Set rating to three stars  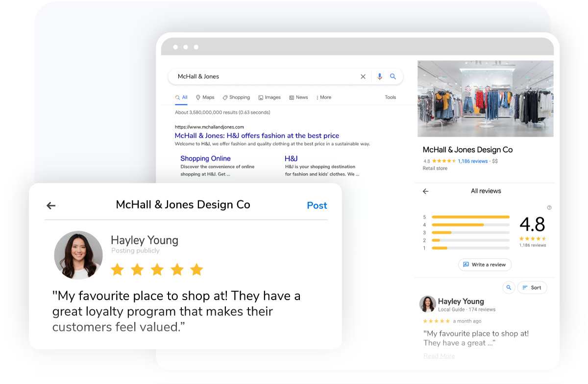pos(157,269)
